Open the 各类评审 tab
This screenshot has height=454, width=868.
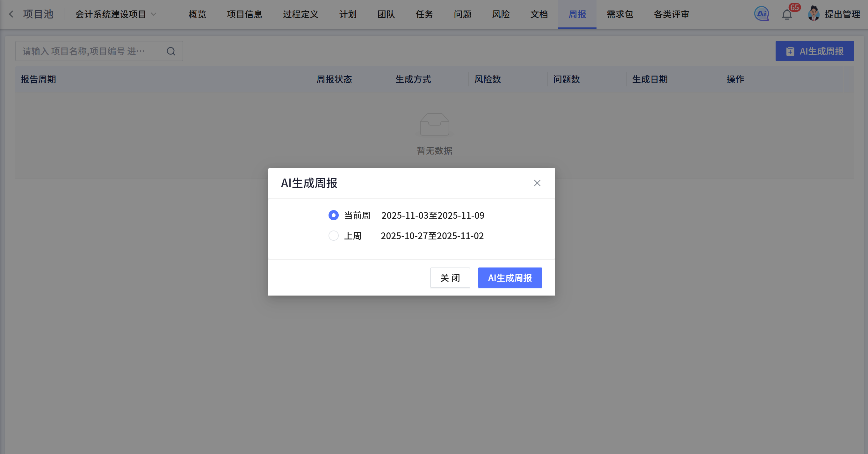pos(671,14)
